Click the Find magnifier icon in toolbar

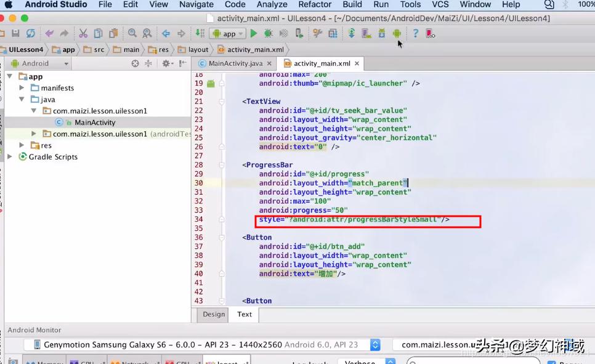pos(132,34)
